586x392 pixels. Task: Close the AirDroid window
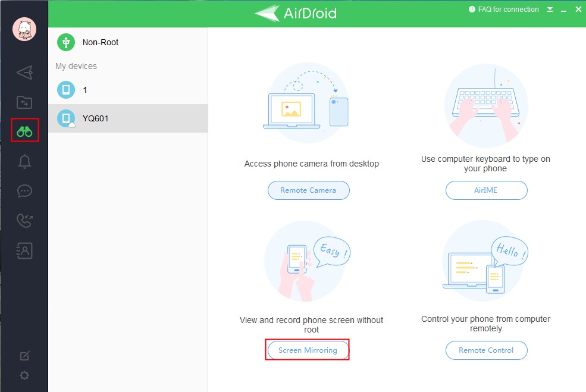tap(578, 10)
